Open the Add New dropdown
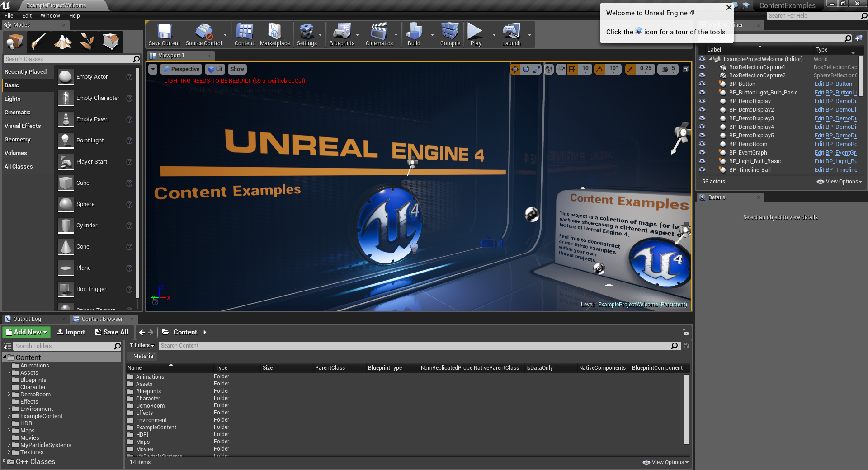This screenshot has width=868, height=470. pyautogui.click(x=26, y=332)
